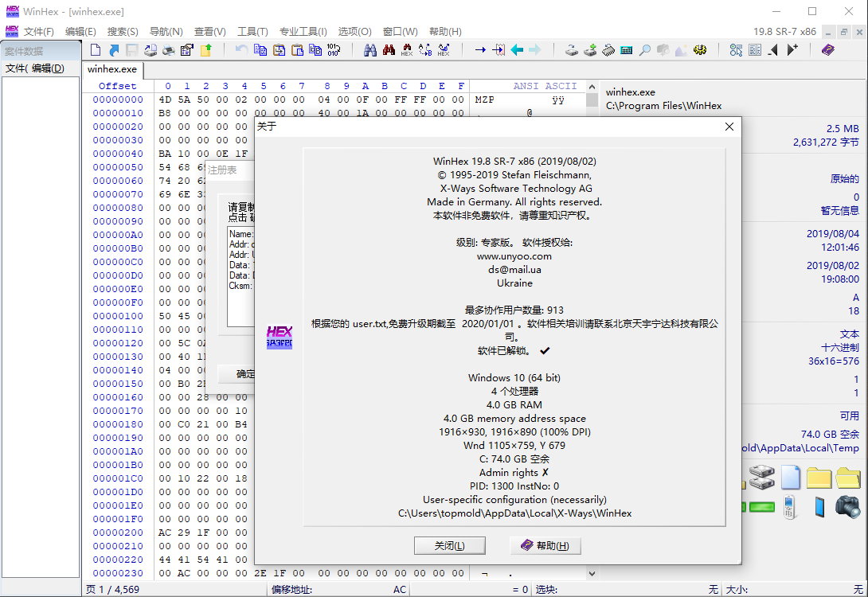
Task: Click the purple Help book toolbar icon
Action: tap(827, 50)
